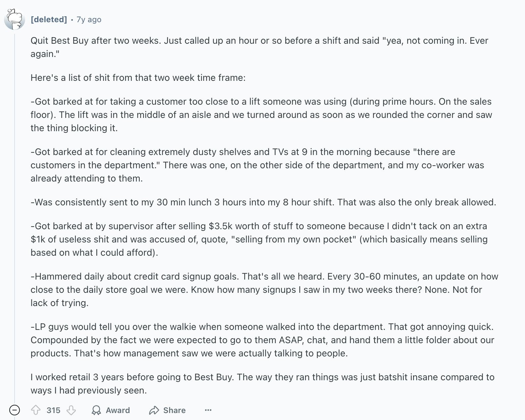Screen dimensions: 525x420
Task: Click the paragraph about the lift in the aisle
Action: pyautogui.click(x=261, y=115)
